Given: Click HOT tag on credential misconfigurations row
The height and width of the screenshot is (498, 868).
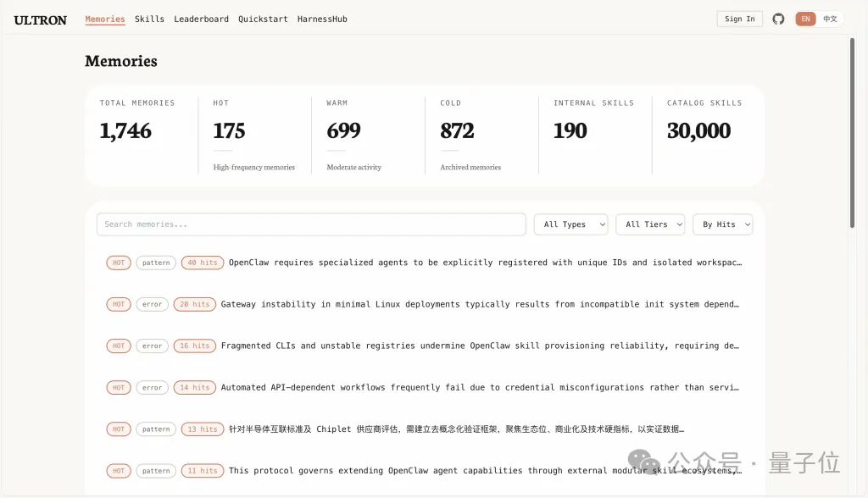Looking at the screenshot, I should 119,387.
